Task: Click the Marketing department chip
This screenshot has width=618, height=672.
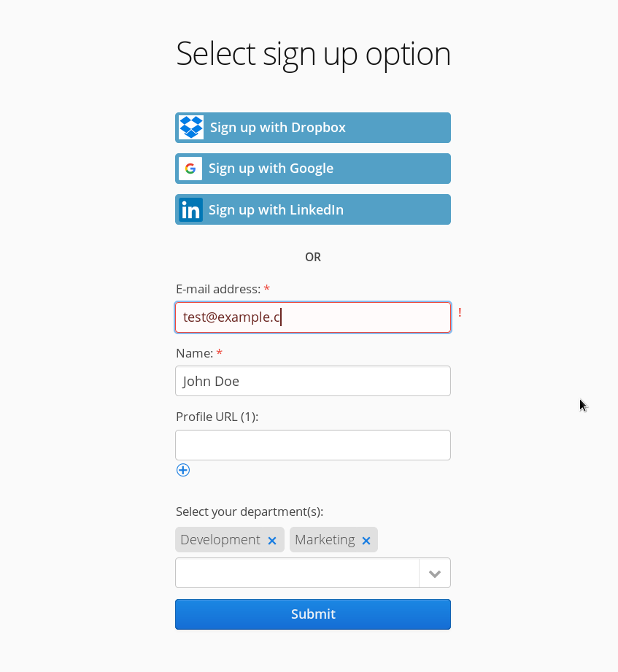Action: (324, 540)
